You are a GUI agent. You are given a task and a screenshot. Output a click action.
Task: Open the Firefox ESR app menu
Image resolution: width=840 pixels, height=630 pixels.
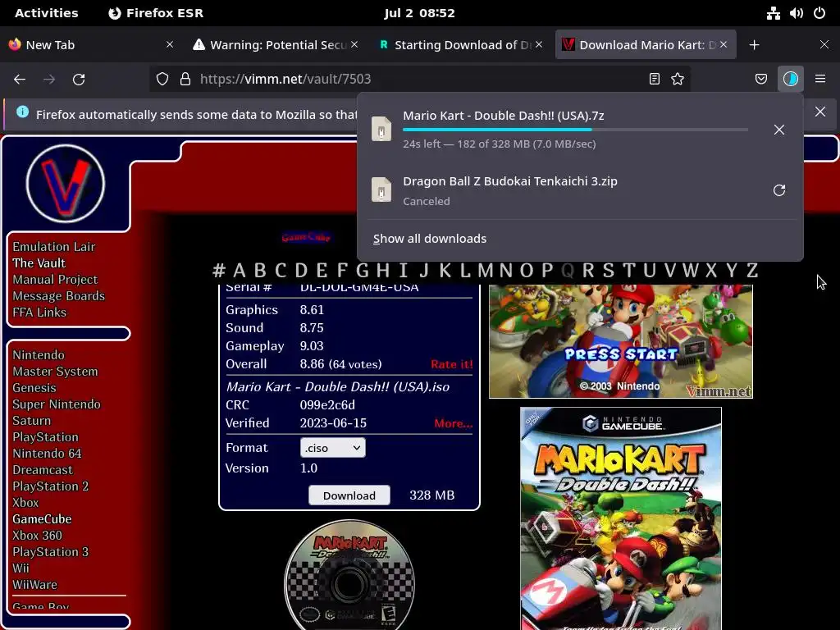pos(156,13)
